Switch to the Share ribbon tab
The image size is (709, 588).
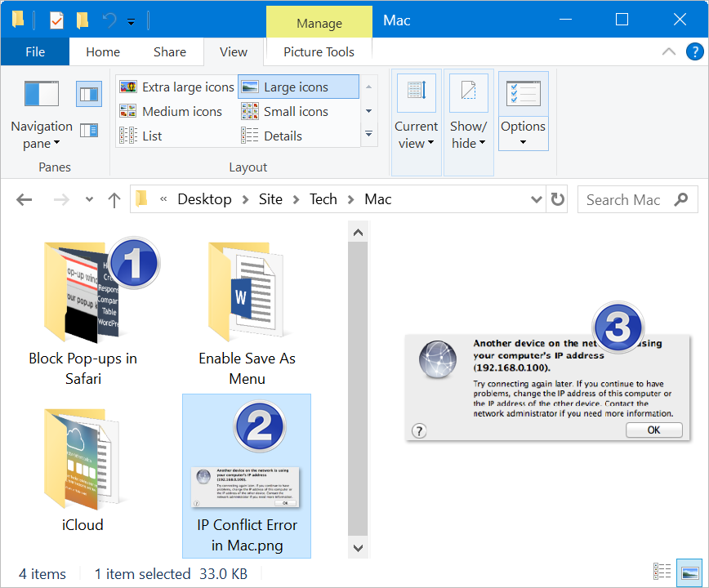coord(170,52)
